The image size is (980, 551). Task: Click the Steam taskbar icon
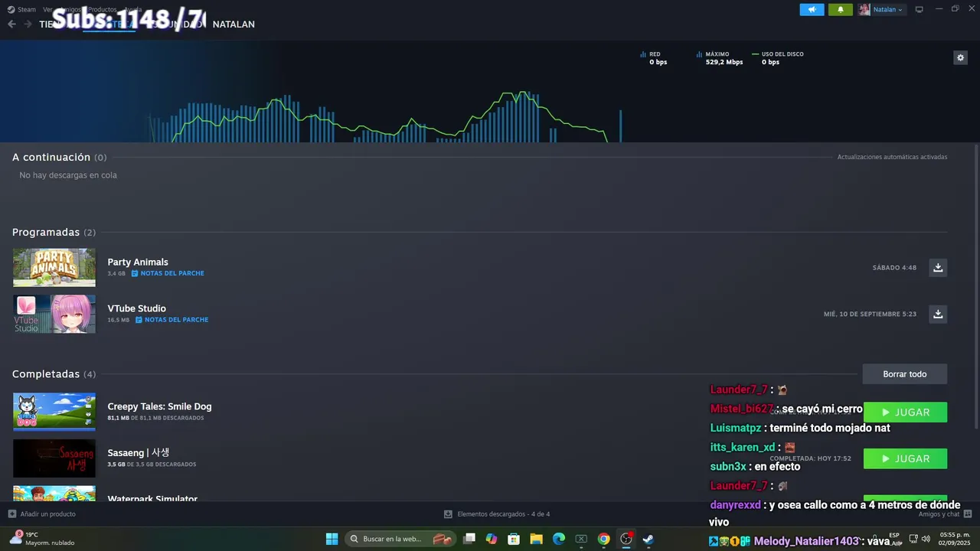click(648, 539)
